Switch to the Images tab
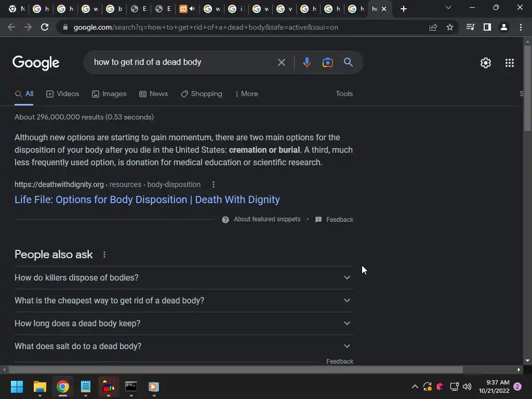 [109, 94]
